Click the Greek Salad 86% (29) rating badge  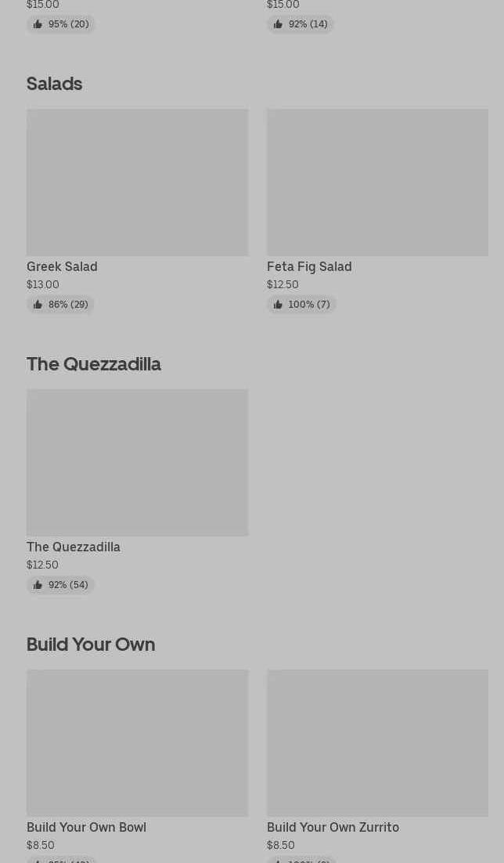pyautogui.click(x=61, y=305)
